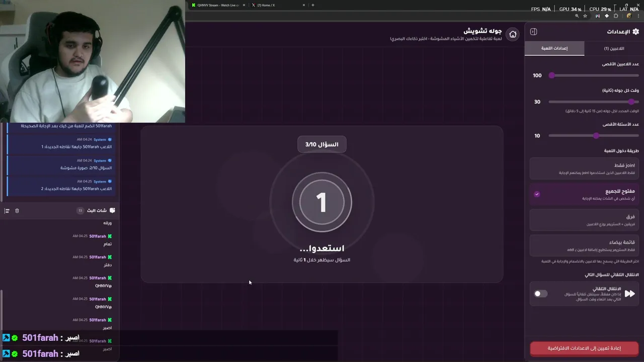
Task: Adjust the max players slider handle
Action: tap(551, 75)
